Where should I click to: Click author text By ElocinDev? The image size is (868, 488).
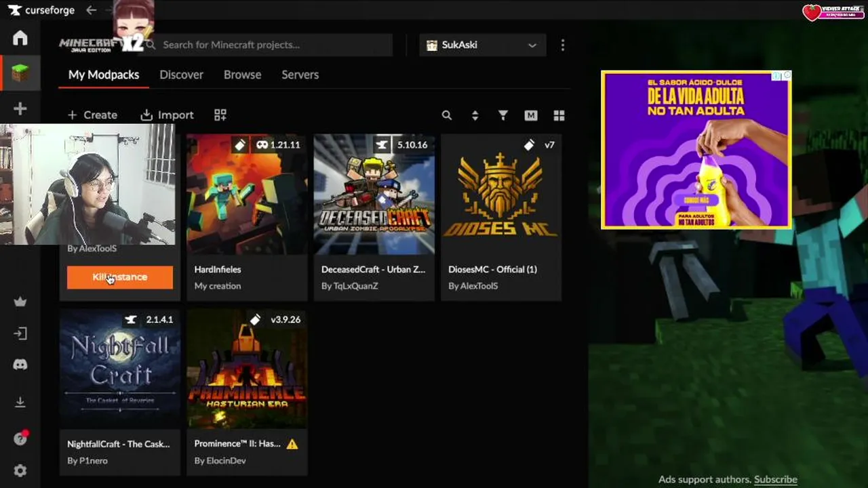220,461
